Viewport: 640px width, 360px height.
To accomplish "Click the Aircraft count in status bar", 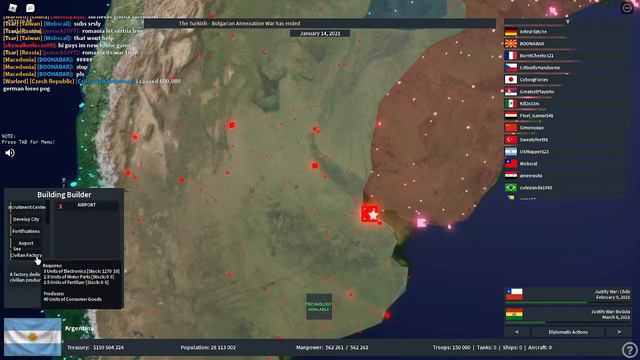I will click(540, 347).
